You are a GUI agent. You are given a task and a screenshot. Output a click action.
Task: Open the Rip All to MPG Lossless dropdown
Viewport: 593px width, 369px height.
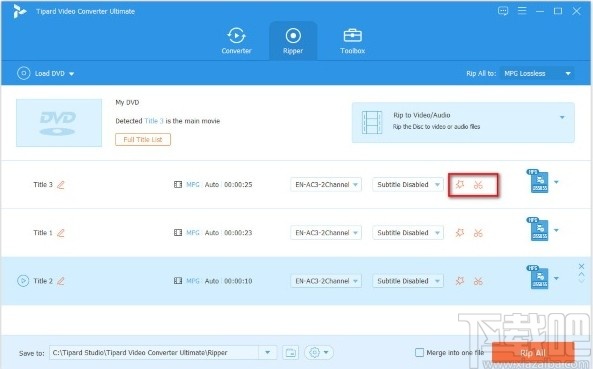tap(537, 73)
